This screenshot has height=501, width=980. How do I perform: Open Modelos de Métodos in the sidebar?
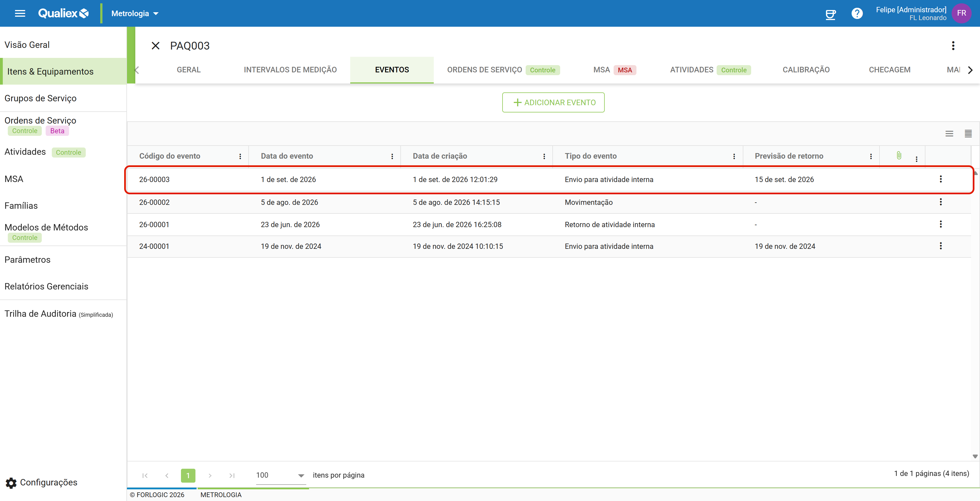click(x=63, y=232)
